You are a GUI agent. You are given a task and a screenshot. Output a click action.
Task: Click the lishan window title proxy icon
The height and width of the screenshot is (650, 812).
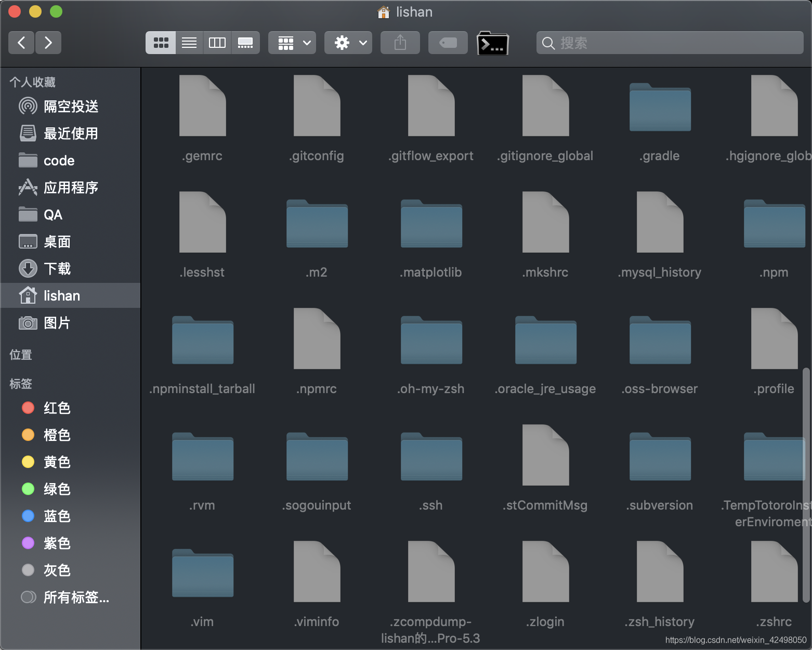coord(384,12)
